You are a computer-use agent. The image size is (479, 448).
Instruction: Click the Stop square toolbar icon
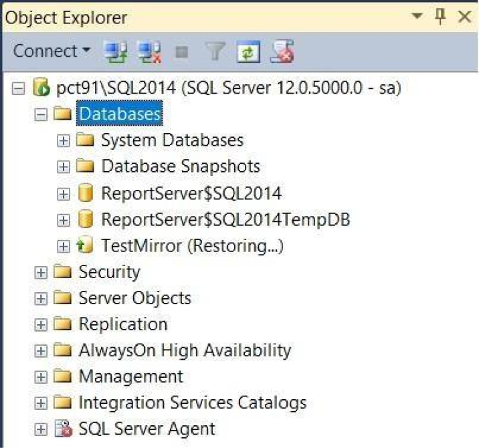pos(182,52)
